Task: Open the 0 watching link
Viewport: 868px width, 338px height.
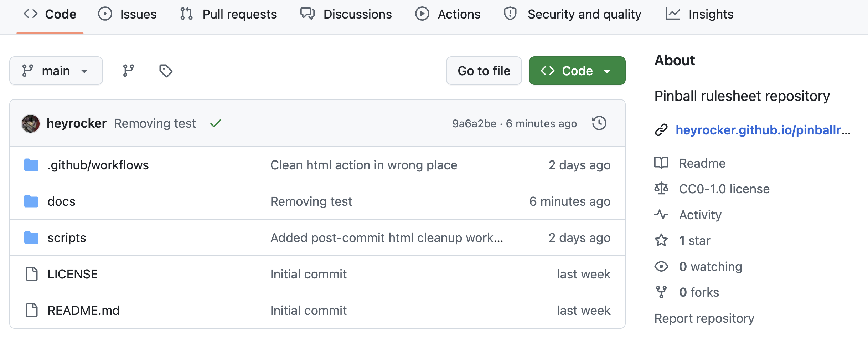Action: click(711, 266)
